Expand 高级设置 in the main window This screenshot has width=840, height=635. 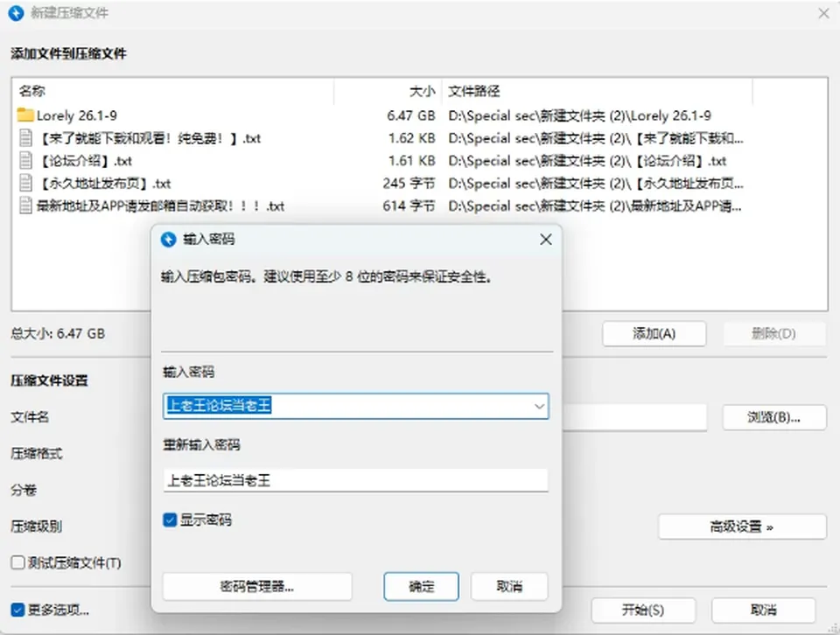pos(742,527)
